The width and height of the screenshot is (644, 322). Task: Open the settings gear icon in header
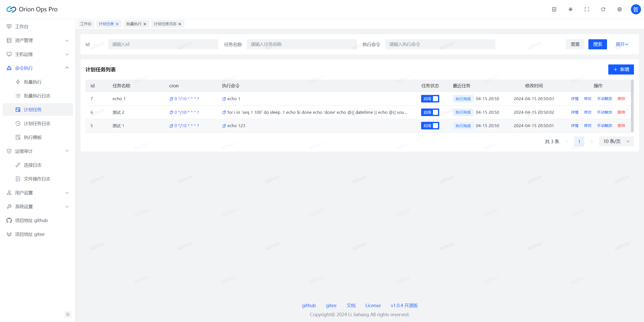pos(619,9)
